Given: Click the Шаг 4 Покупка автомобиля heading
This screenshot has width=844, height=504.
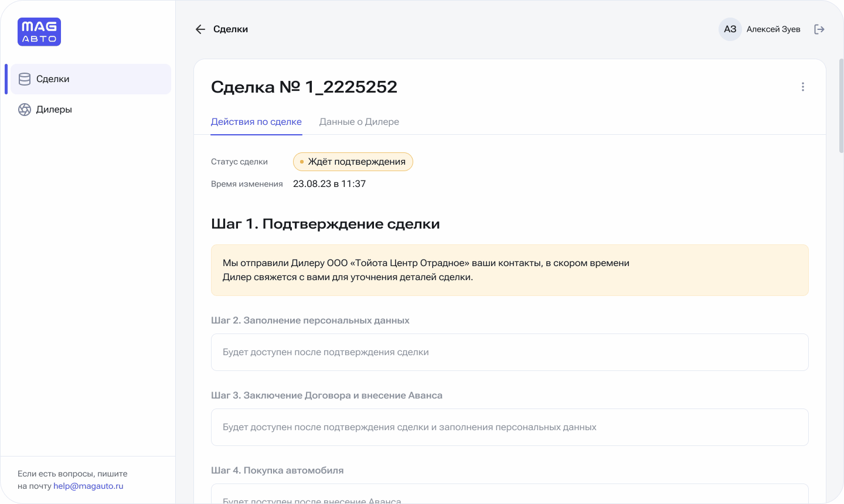Looking at the screenshot, I should tap(277, 471).
